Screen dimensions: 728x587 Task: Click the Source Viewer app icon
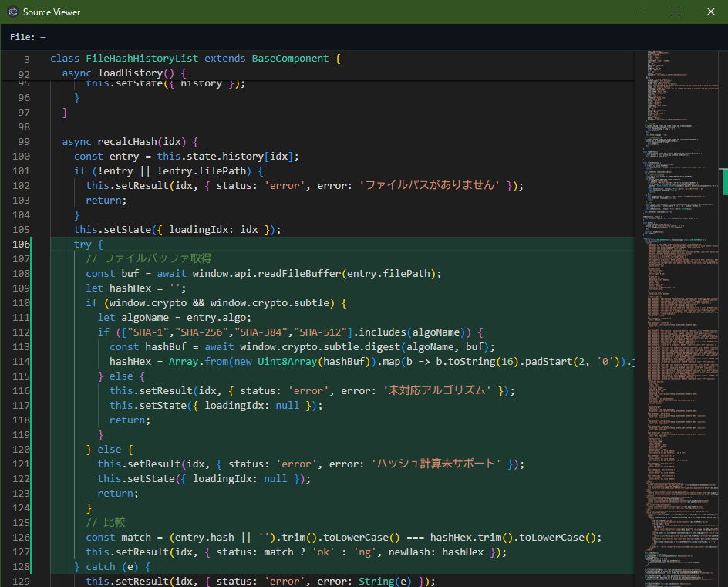[x=12, y=12]
